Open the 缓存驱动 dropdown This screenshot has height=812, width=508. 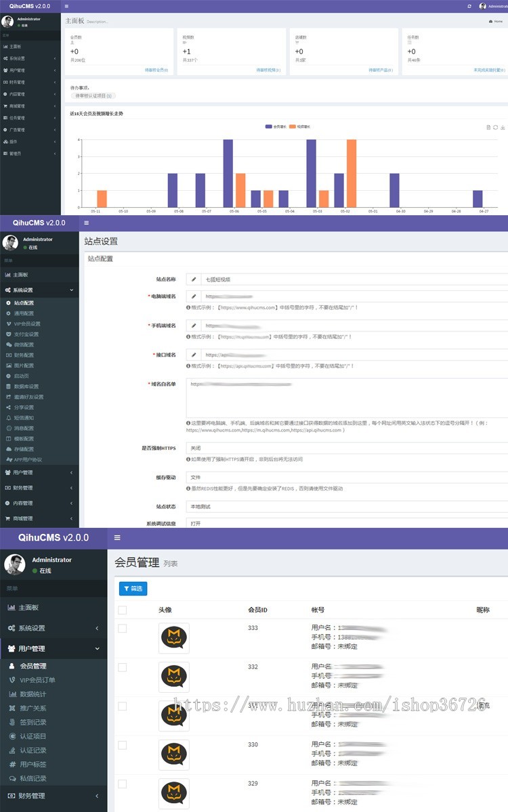click(x=347, y=477)
